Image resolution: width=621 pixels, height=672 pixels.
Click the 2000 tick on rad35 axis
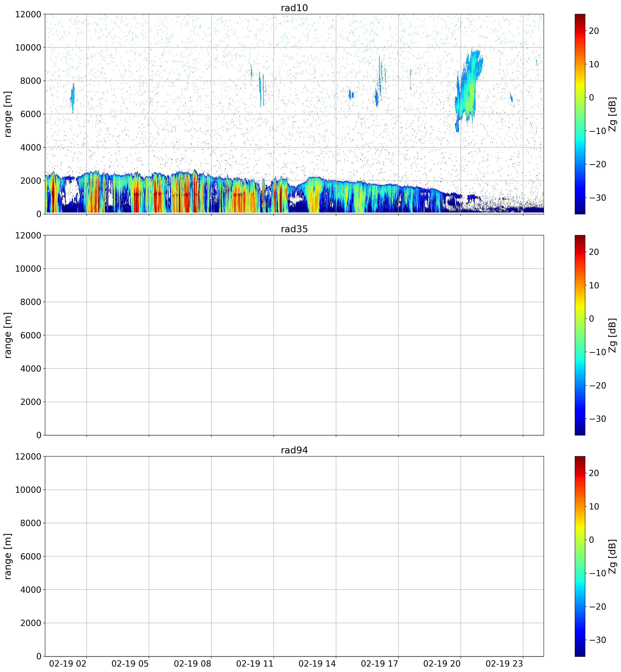(x=31, y=402)
